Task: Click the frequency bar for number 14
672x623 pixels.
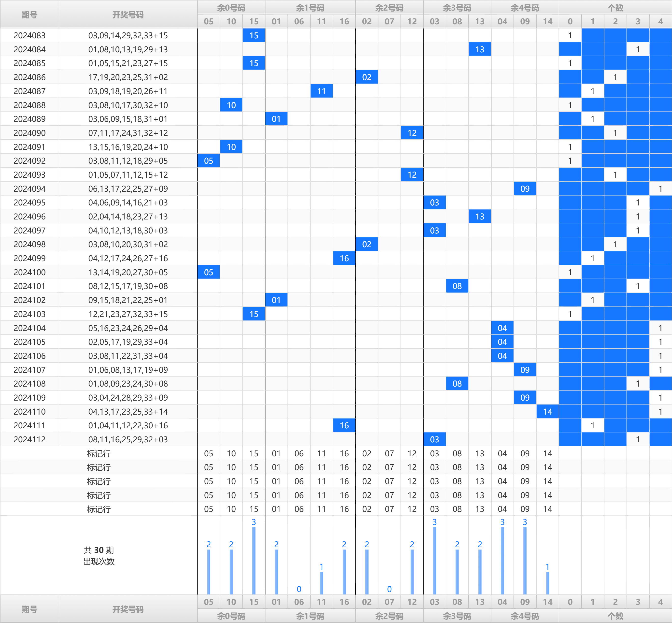Action: [x=548, y=583]
